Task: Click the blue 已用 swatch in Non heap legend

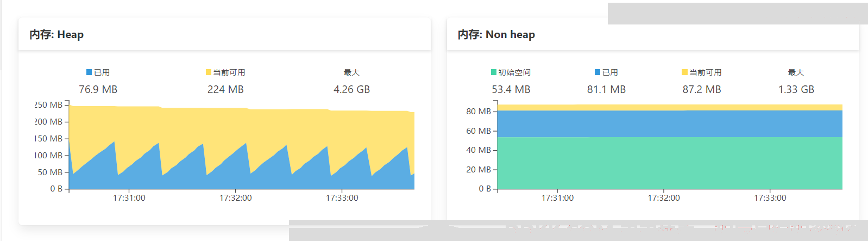Action: click(597, 72)
